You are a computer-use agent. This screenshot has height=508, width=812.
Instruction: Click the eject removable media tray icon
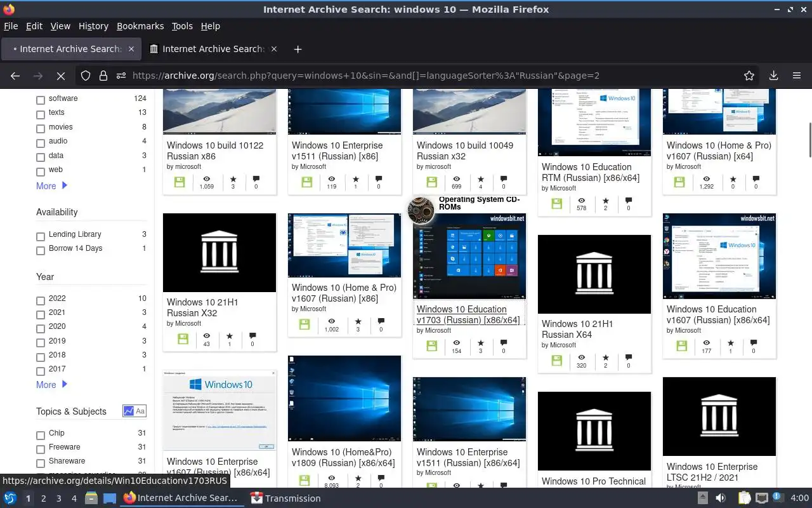tap(703, 498)
